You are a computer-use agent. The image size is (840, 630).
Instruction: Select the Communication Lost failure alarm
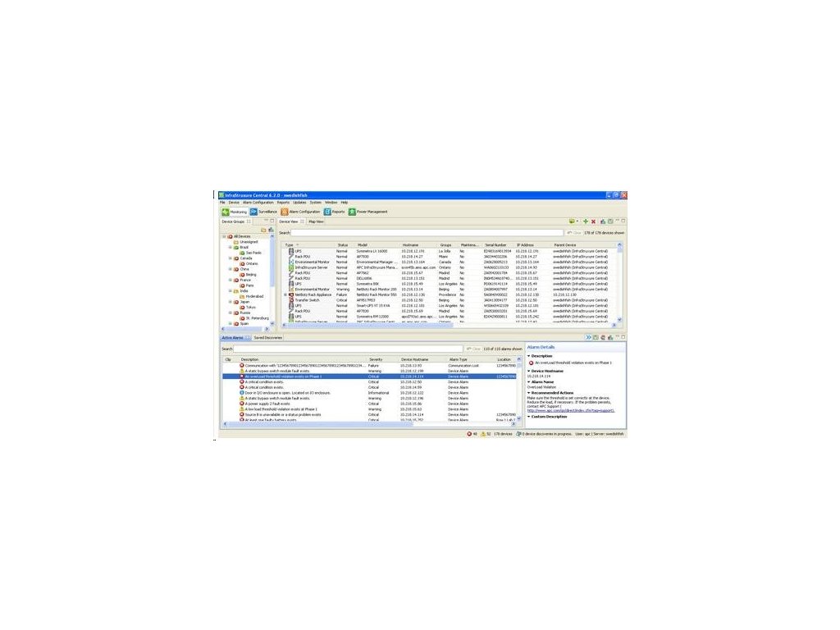coord(370,365)
